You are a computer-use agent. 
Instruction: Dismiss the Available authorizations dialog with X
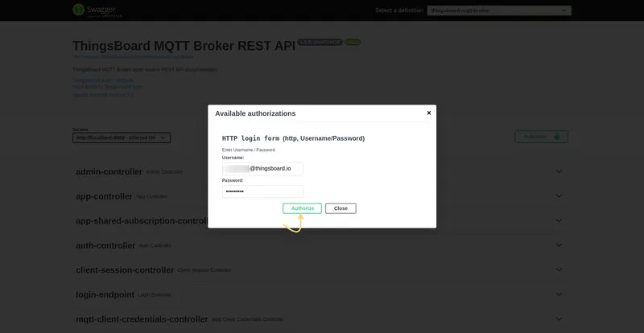tap(429, 113)
